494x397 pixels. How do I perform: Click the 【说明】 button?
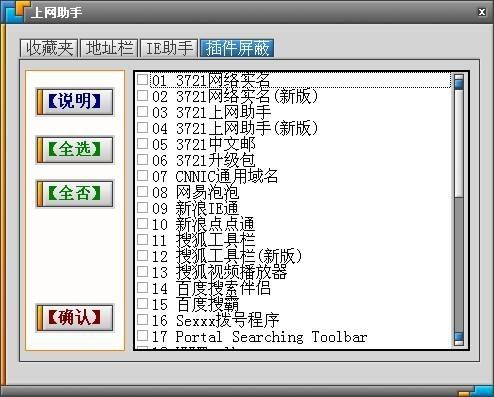click(x=75, y=101)
